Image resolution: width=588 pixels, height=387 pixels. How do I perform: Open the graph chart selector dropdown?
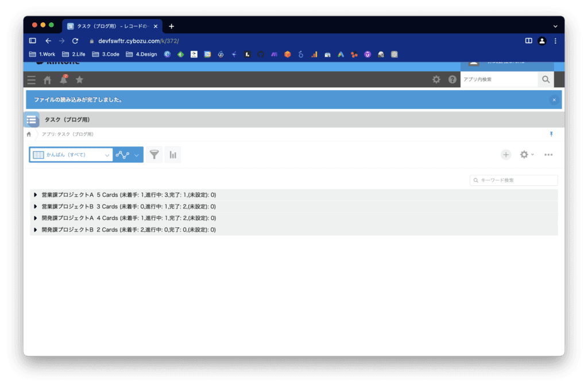pyautogui.click(x=128, y=154)
